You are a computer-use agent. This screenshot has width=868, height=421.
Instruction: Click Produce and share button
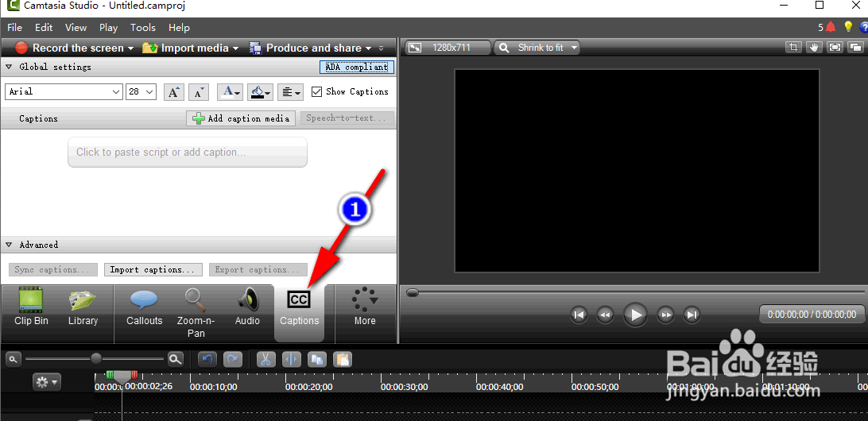[306, 48]
